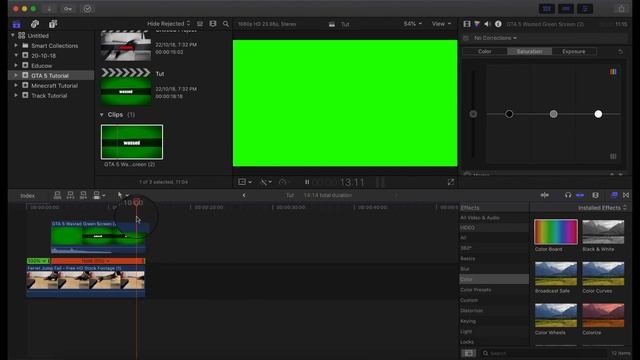Toggle snapping icon in timeline toolbar
The image size is (640, 360).
580,195
